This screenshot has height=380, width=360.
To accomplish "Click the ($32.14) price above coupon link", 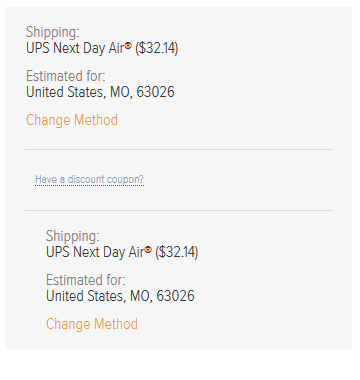I will [157, 48].
